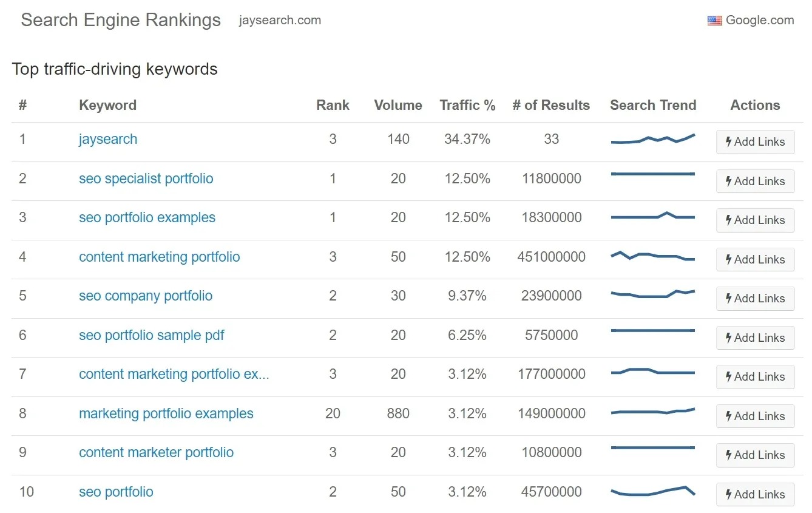This screenshot has width=812, height=513.
Task: Add links for seo portfolio sample pdf
Action: click(755, 338)
